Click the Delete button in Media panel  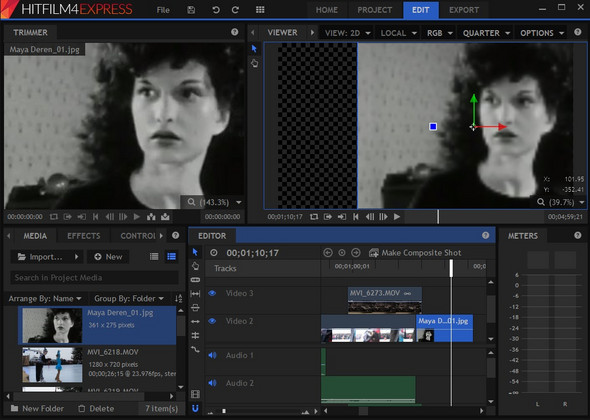(96, 408)
